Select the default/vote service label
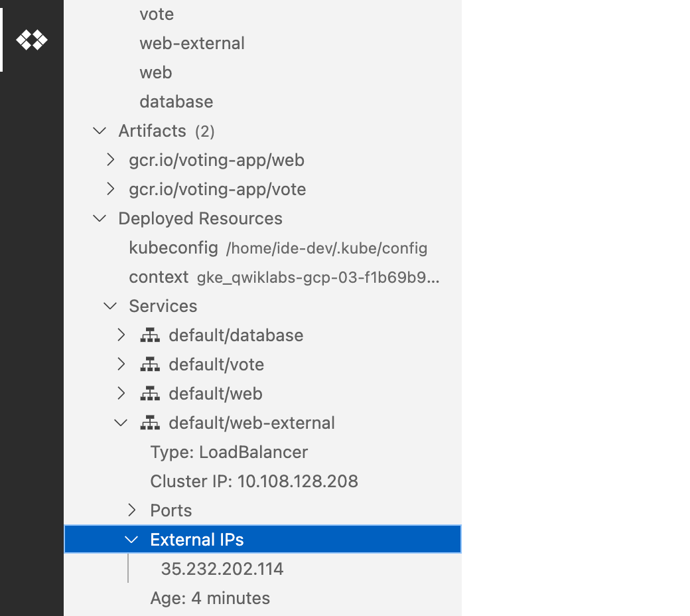Image resolution: width=690 pixels, height=616 pixels. [216, 364]
